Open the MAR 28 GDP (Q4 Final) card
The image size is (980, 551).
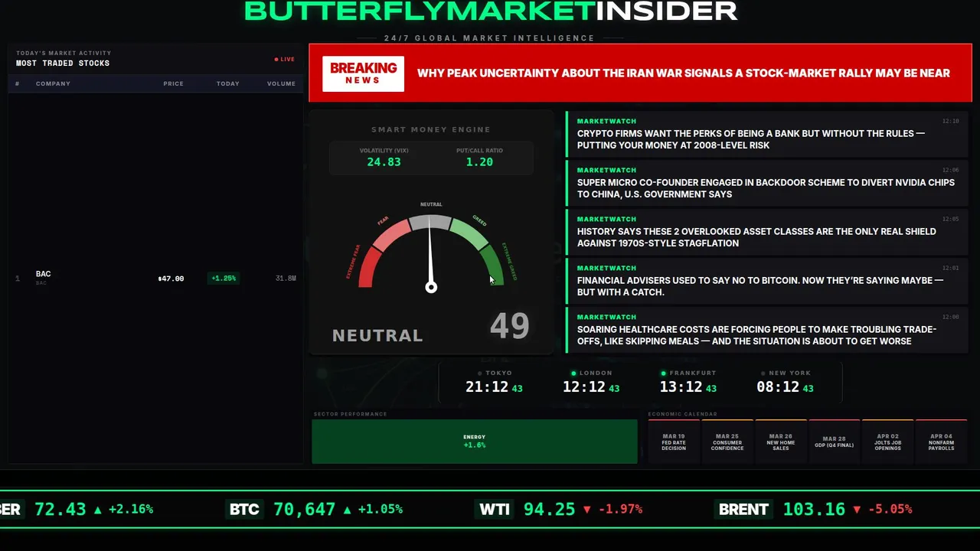(x=835, y=442)
